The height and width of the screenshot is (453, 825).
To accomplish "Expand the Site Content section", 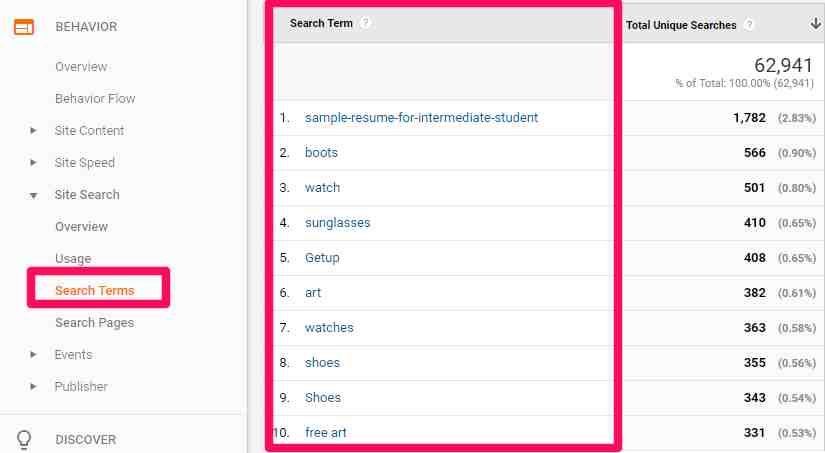I will (33, 131).
